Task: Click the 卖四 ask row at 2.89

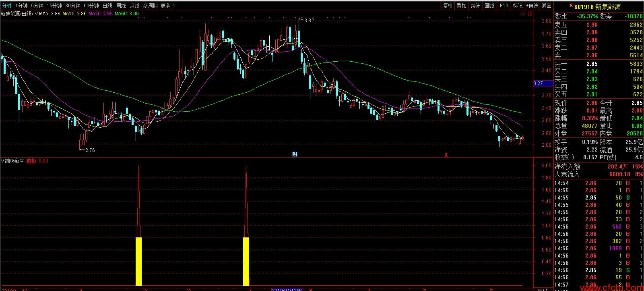Action: pos(599,32)
